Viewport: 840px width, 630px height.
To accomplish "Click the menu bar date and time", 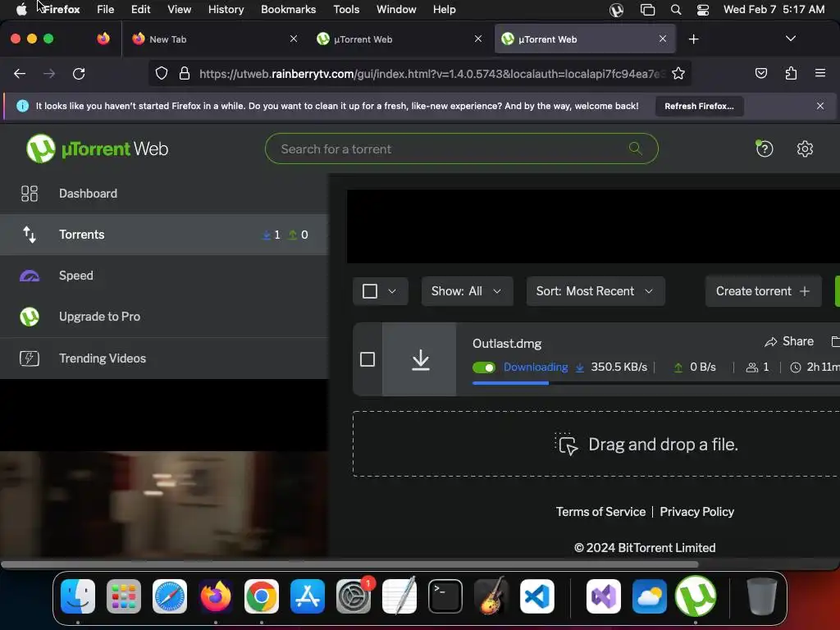I will pyautogui.click(x=774, y=10).
